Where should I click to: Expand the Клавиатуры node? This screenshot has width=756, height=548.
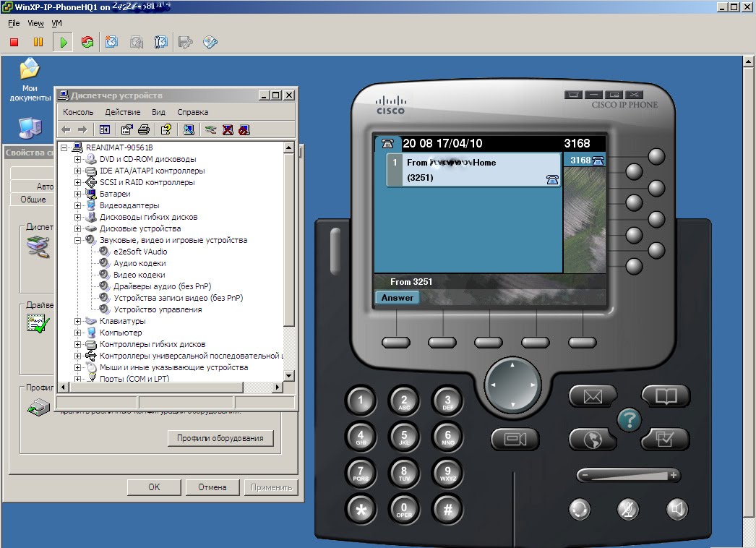77,321
